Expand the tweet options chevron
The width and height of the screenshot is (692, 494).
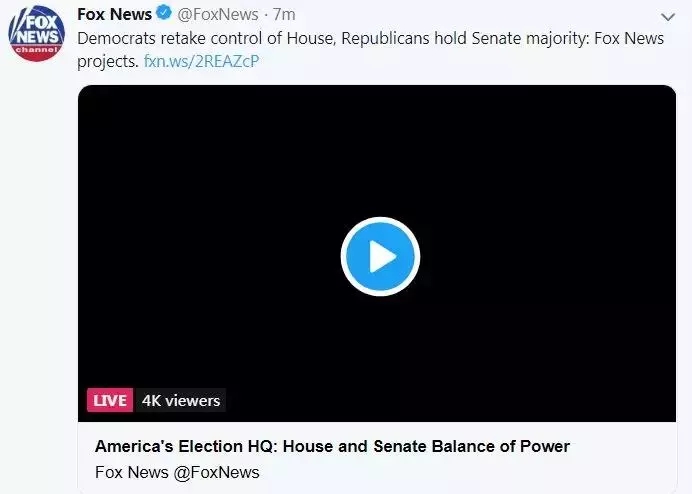[x=668, y=17]
